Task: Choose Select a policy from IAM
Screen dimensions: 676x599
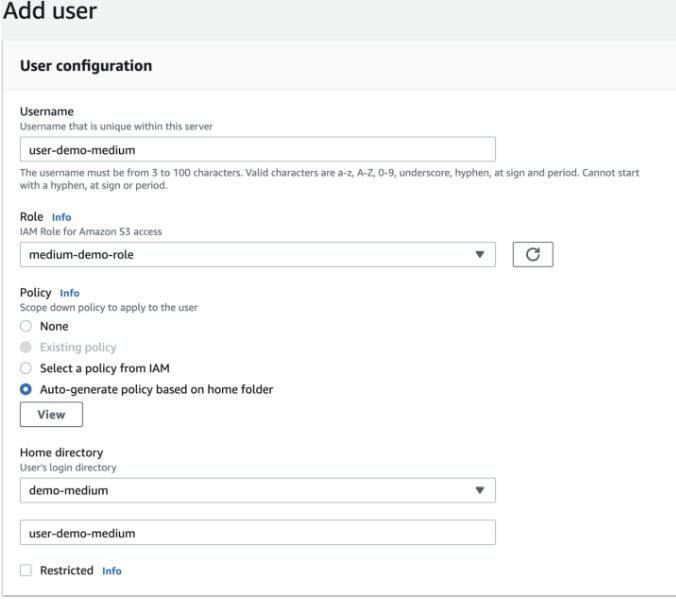Action: (26, 368)
